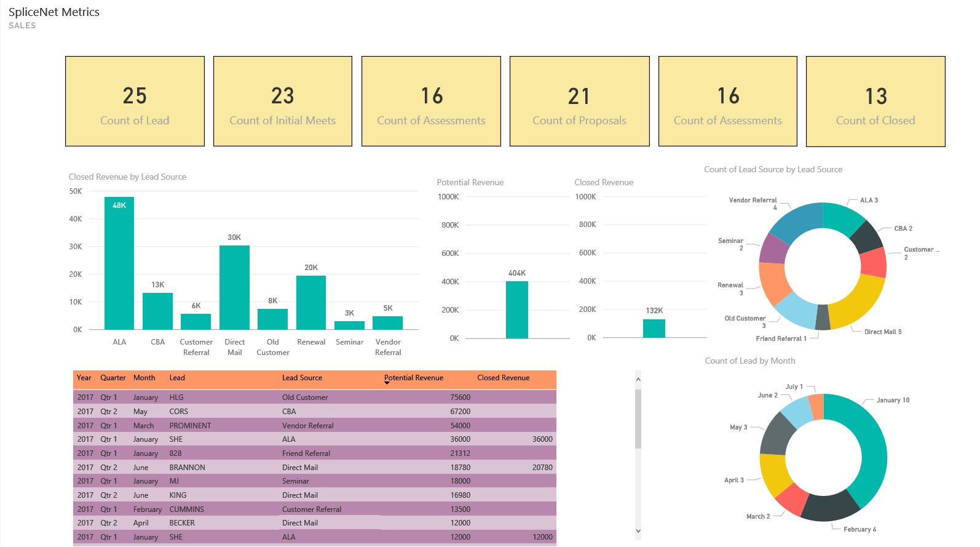Open the Count of Closed card
Image resolution: width=980 pixels, height=547 pixels.
[x=875, y=102]
